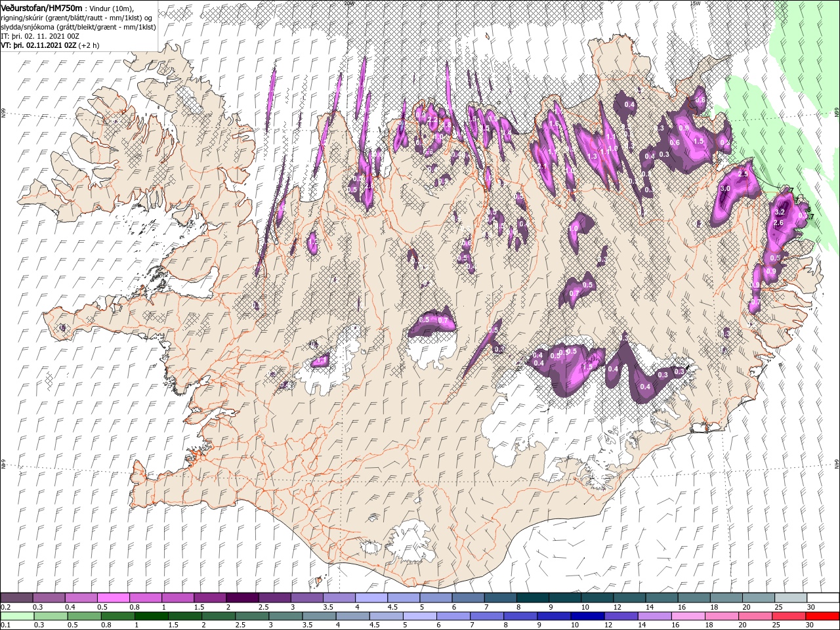Click the 3.0 snowfall value on the map
The width and height of the screenshot is (840, 630).
point(725,188)
